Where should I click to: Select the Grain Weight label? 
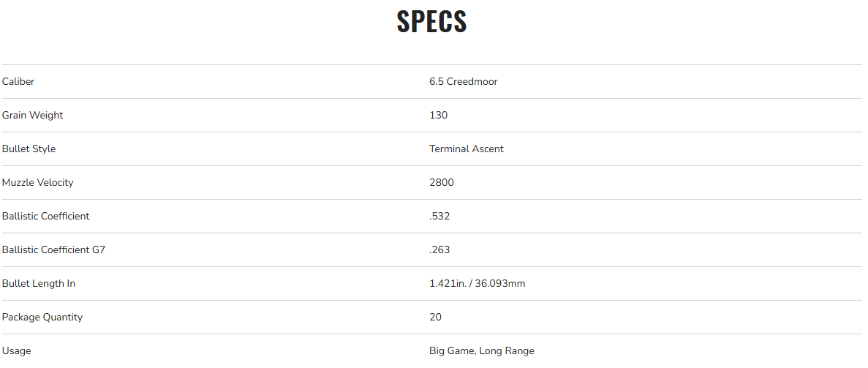click(32, 116)
